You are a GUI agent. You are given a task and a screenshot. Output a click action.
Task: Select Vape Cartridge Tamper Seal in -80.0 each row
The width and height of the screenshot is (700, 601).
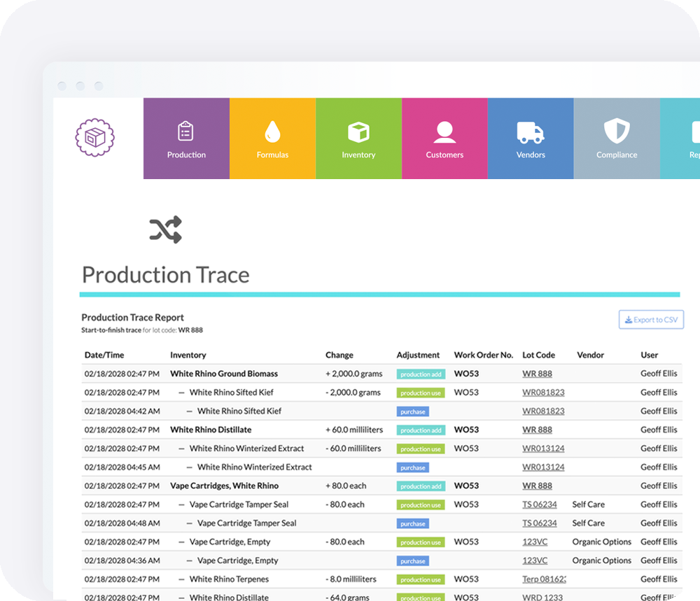click(239, 504)
